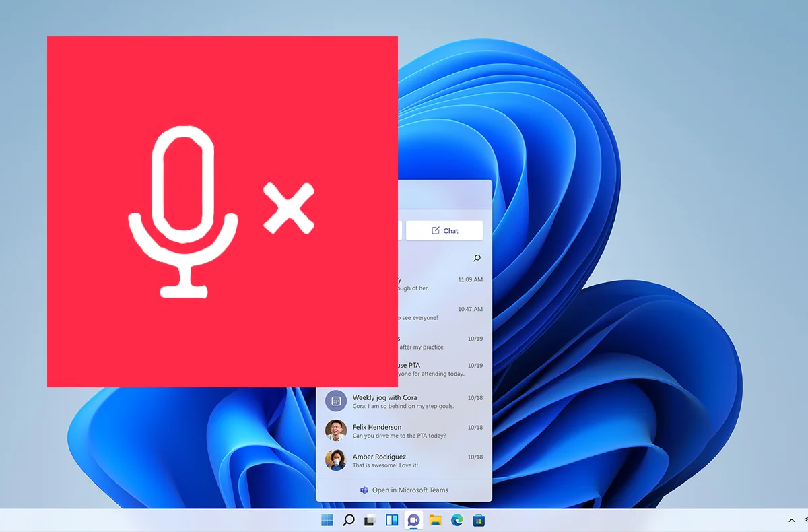Launch File Explorer from the taskbar

(x=435, y=520)
